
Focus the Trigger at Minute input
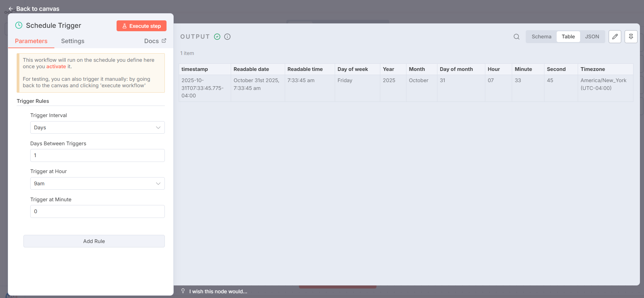[x=97, y=211]
